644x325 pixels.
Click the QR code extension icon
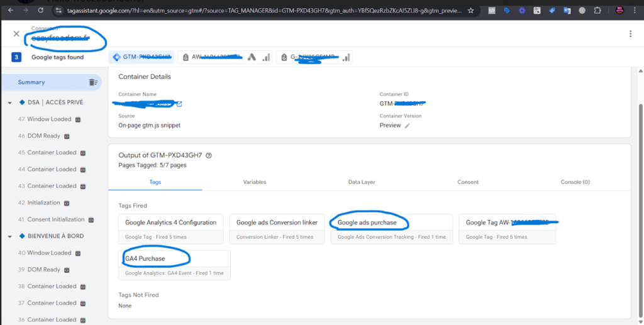(537, 11)
